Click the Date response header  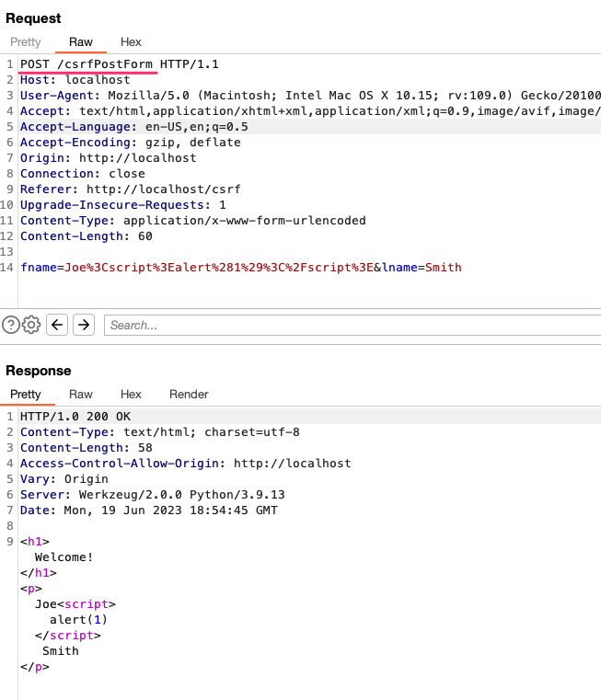(x=149, y=511)
